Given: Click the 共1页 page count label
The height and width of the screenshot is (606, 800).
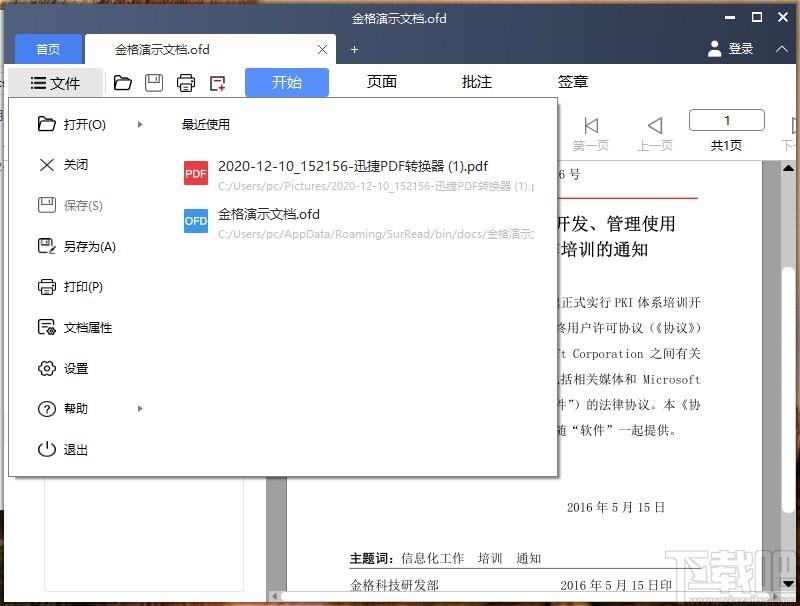Looking at the screenshot, I should (726, 146).
